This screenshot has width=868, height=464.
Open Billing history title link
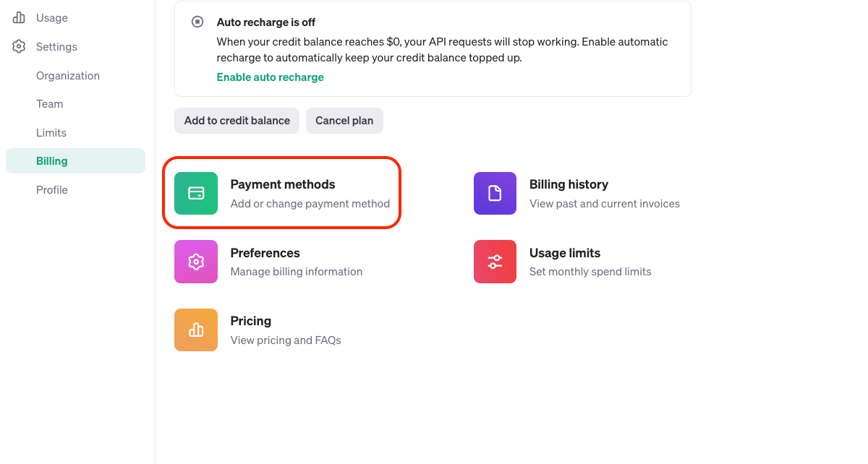[x=569, y=184]
